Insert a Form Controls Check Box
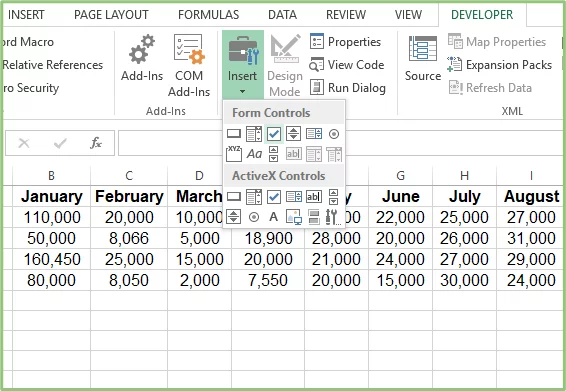 click(x=274, y=134)
